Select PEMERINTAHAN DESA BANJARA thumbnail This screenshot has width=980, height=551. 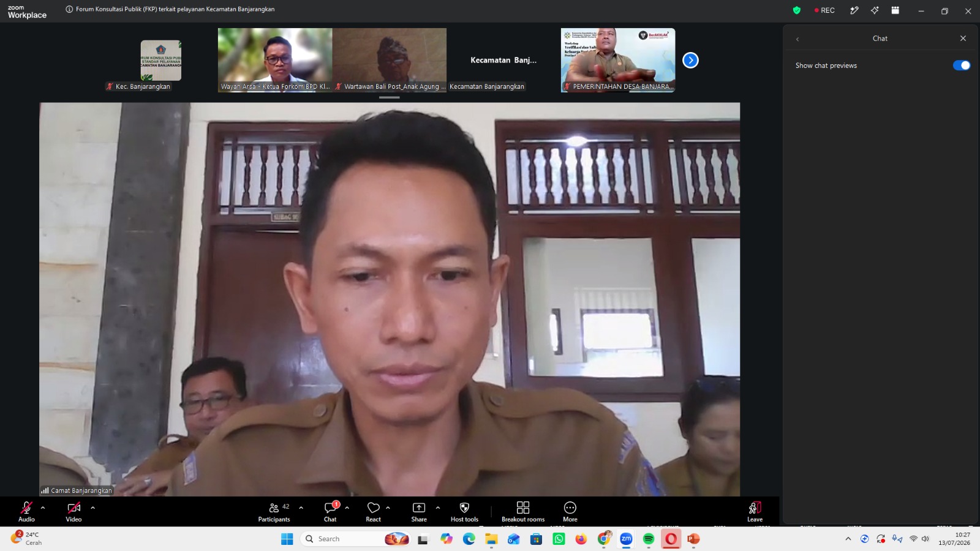(x=618, y=60)
